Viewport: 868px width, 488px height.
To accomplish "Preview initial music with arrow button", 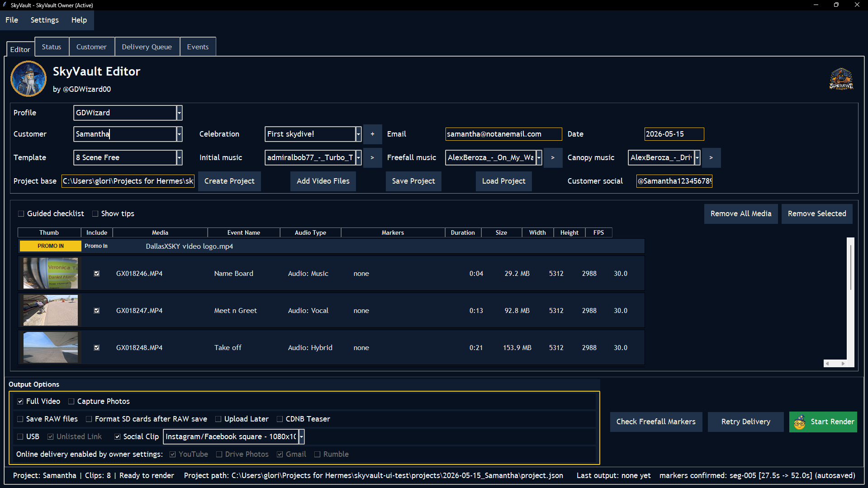I will tap(372, 157).
